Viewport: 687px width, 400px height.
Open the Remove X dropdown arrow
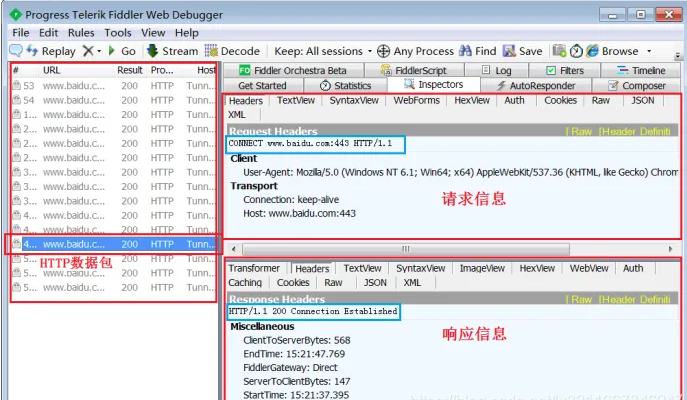(99, 51)
